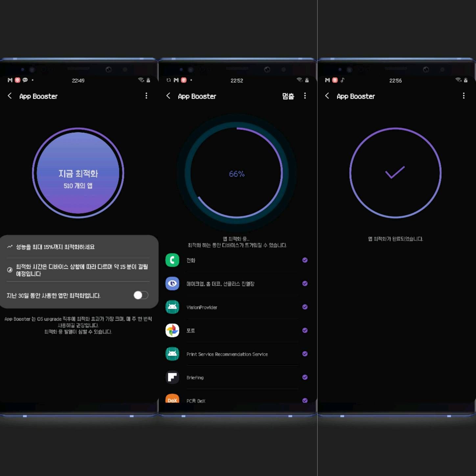This screenshot has width=476, height=476.
Task: Open more options menu on 22:52 screen
Action: tap(305, 96)
